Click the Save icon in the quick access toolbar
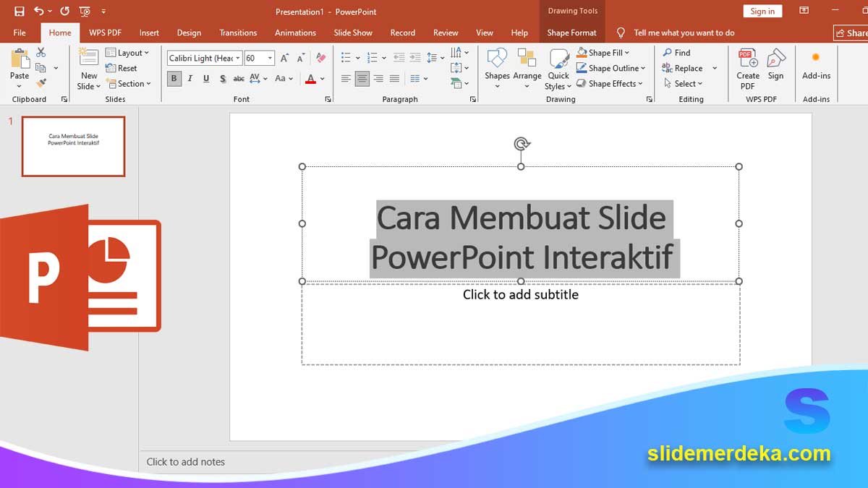Viewport: 868px width, 488px height. click(x=19, y=11)
